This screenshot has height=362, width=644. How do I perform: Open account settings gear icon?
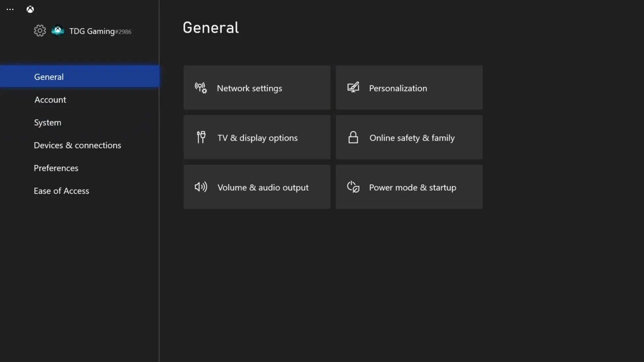[x=39, y=31]
